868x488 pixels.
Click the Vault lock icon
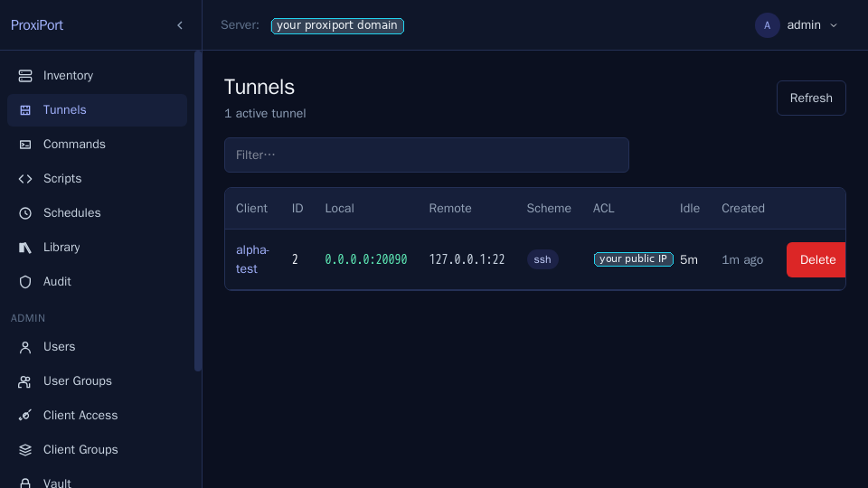(25, 483)
